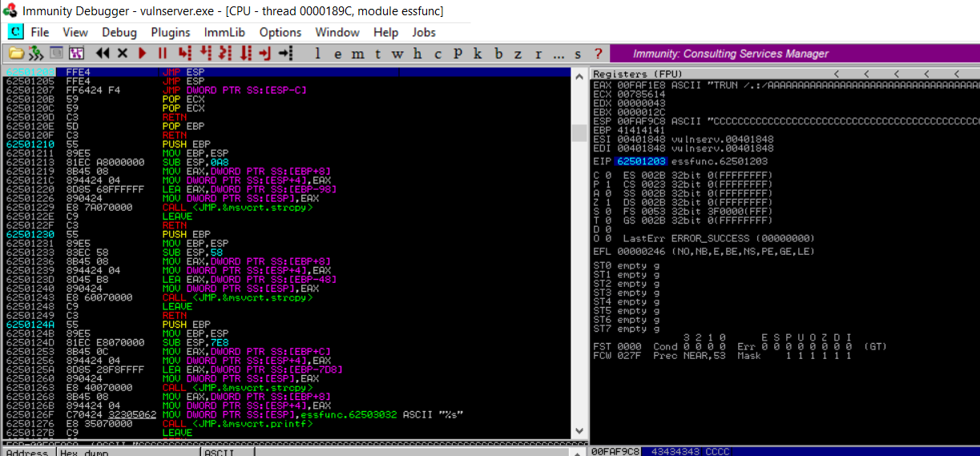Click the dump pane Address column header
The image size is (980, 456).
point(28,452)
